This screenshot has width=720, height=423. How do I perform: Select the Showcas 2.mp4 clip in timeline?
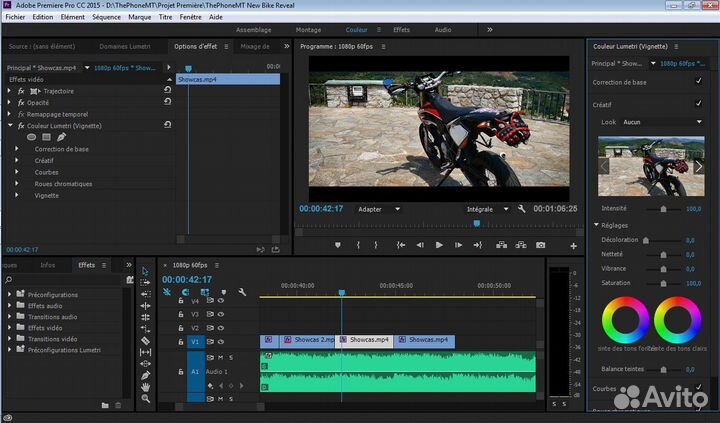[309, 341]
